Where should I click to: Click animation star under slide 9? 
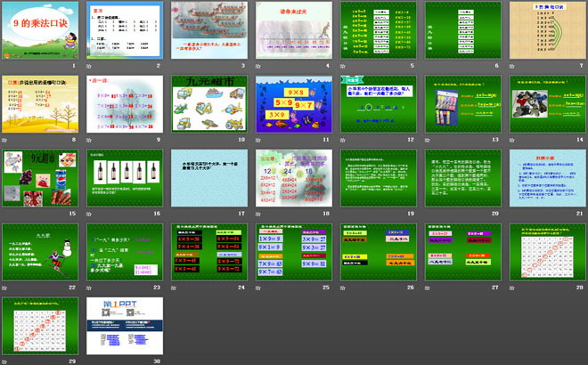[89, 140]
